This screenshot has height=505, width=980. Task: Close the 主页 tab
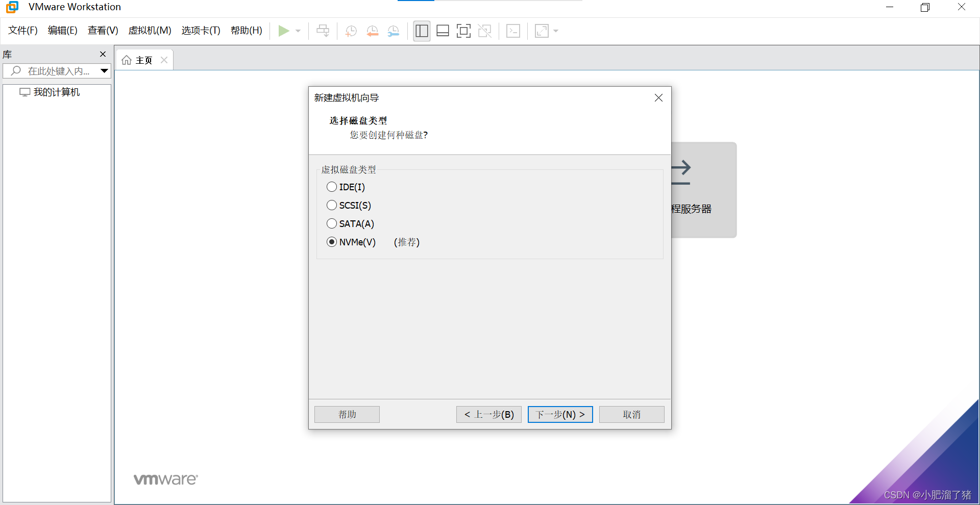pos(164,60)
